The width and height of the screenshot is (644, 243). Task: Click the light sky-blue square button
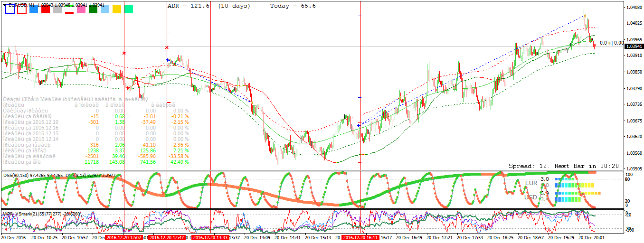pyautogui.click(x=105, y=9)
